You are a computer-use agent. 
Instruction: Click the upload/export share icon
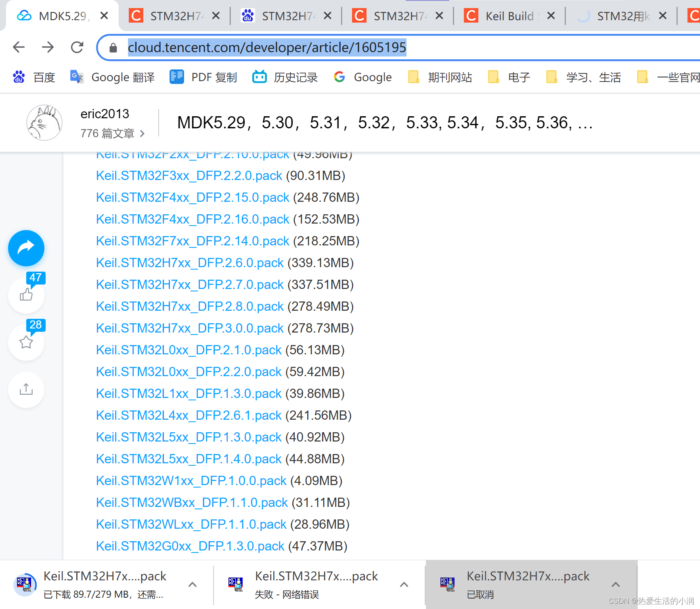coord(26,389)
